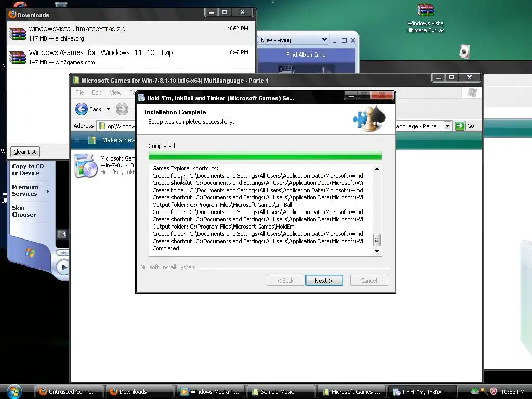532x399 pixels.
Task: Click the Make a new folder icon
Action: pyautogui.click(x=92, y=140)
